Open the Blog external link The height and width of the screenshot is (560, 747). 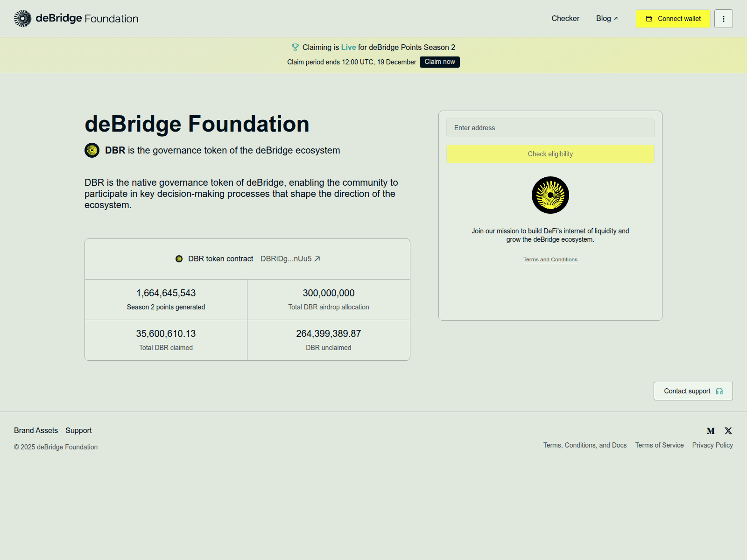[x=606, y=19]
